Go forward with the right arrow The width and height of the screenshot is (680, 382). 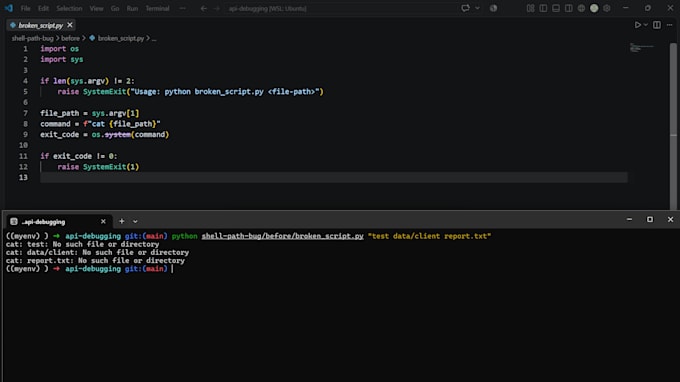[216, 8]
